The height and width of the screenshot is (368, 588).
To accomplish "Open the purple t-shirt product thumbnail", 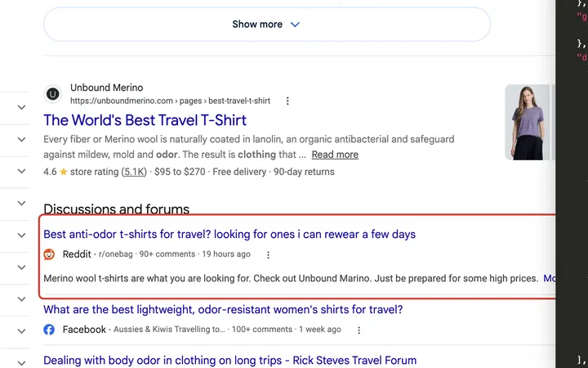I will pos(528,123).
